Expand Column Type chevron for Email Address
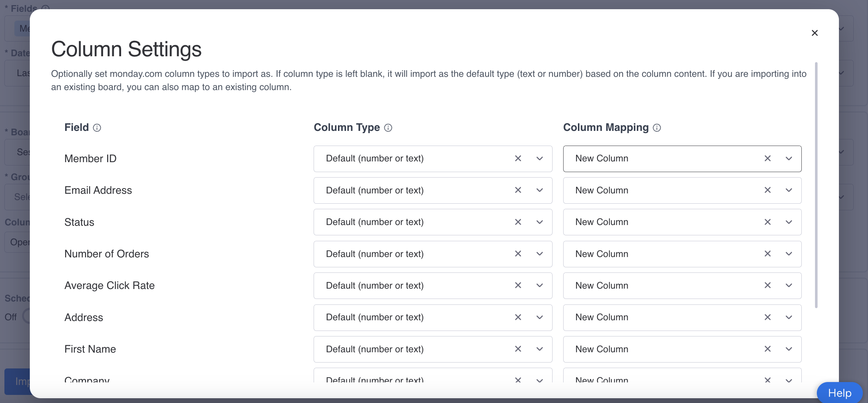Screen dimensions: 868x403 pyautogui.click(x=540, y=190)
